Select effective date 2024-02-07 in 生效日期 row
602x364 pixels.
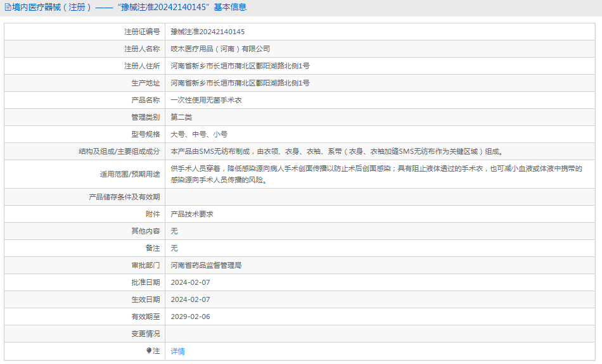tap(191, 299)
